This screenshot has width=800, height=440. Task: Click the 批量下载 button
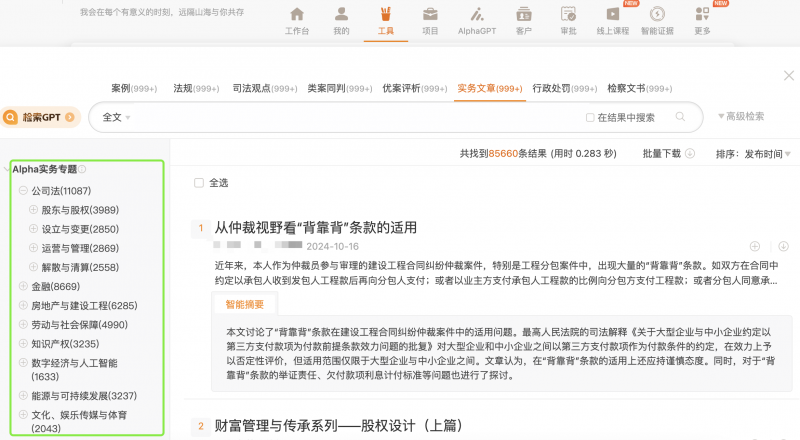click(667, 154)
